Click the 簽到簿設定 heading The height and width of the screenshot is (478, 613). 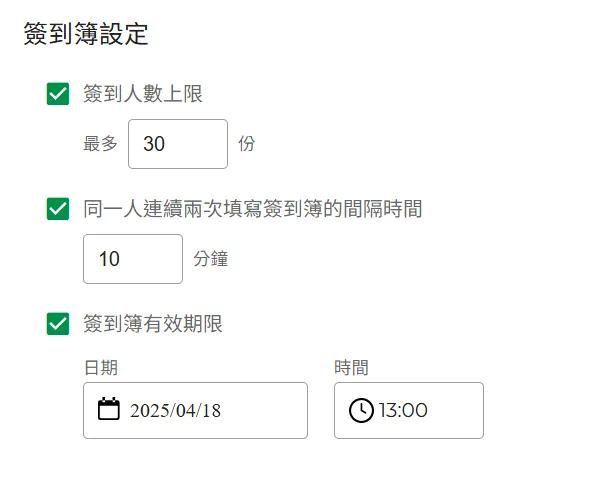[x=86, y=35]
